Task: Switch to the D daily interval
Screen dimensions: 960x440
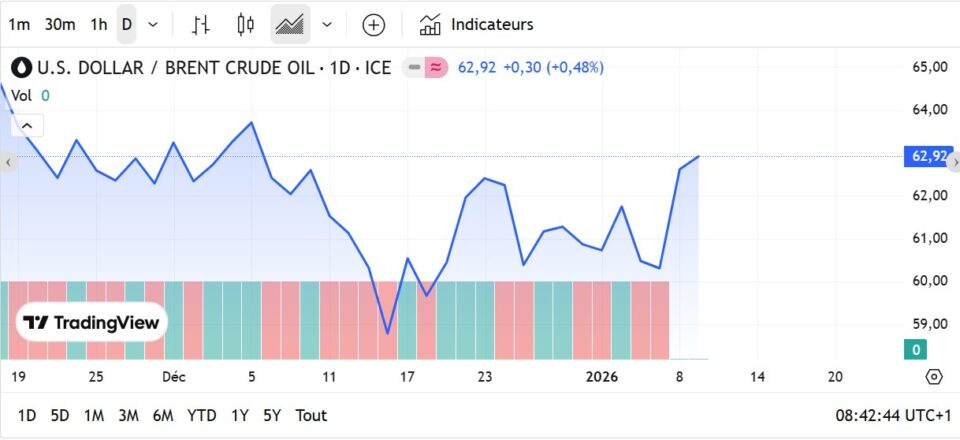Action: [127, 25]
